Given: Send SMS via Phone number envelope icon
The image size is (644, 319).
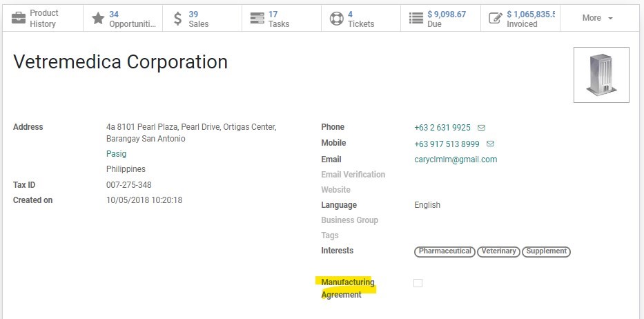Looking at the screenshot, I should tap(481, 128).
